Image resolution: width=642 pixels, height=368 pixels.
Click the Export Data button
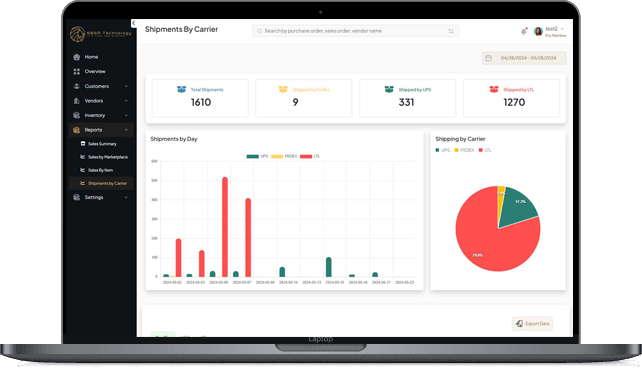(532, 323)
